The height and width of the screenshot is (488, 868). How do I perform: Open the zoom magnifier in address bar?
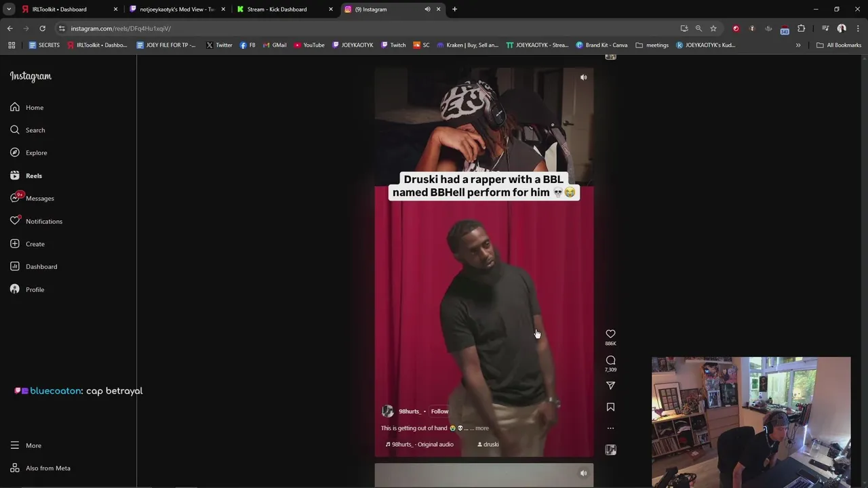[698, 28]
